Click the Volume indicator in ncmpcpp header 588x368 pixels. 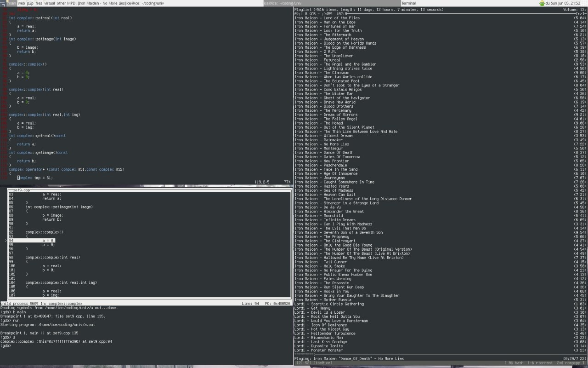tap(574, 10)
